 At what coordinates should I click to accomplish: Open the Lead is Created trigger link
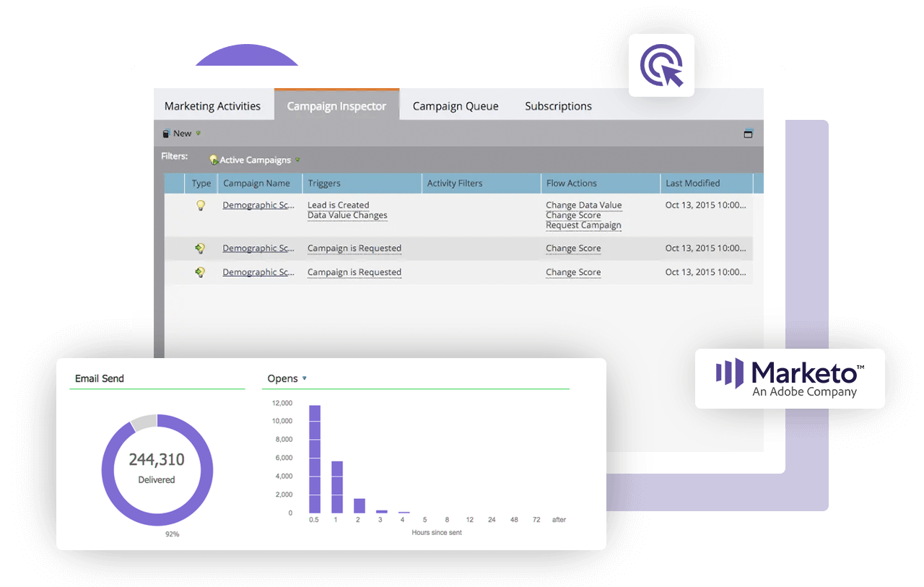(x=338, y=205)
